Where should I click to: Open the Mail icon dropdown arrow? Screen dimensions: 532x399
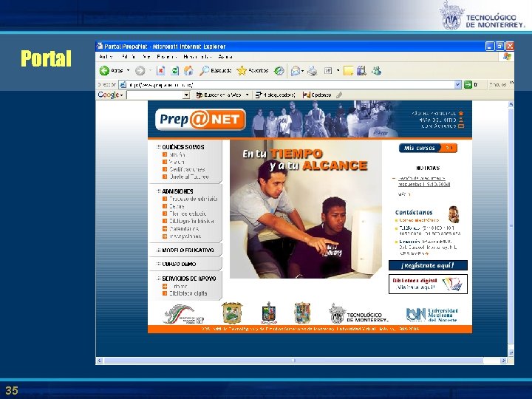pos(302,71)
